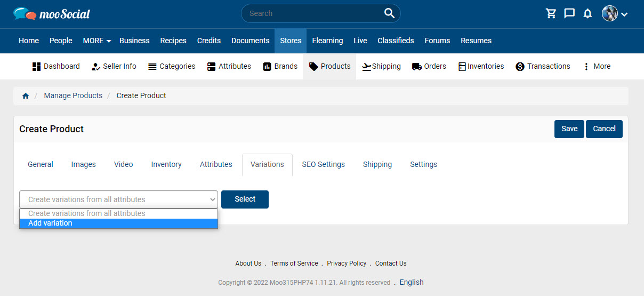Viewport: 644px width, 296px height.
Task: Switch to SEO Settings tab
Action: point(324,164)
